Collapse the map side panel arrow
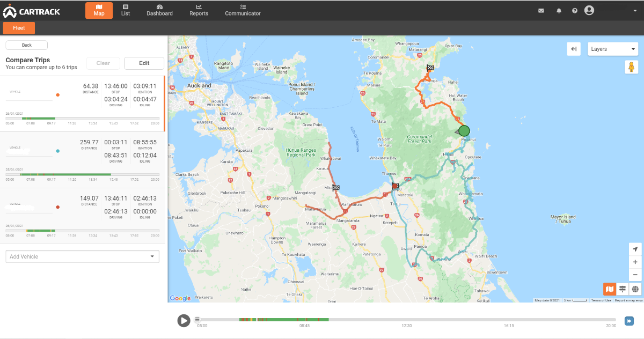644x339 pixels. [574, 49]
